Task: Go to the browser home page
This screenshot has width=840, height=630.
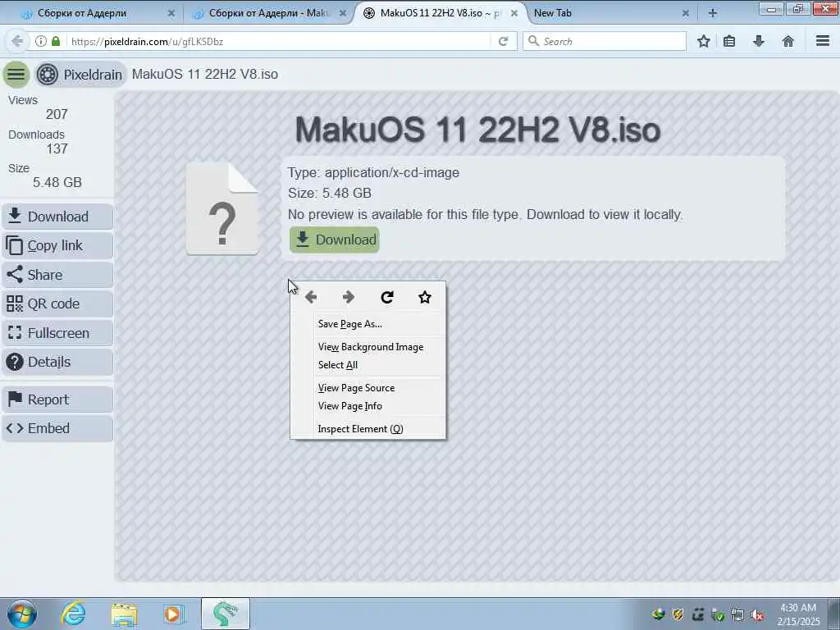Action: click(x=788, y=41)
